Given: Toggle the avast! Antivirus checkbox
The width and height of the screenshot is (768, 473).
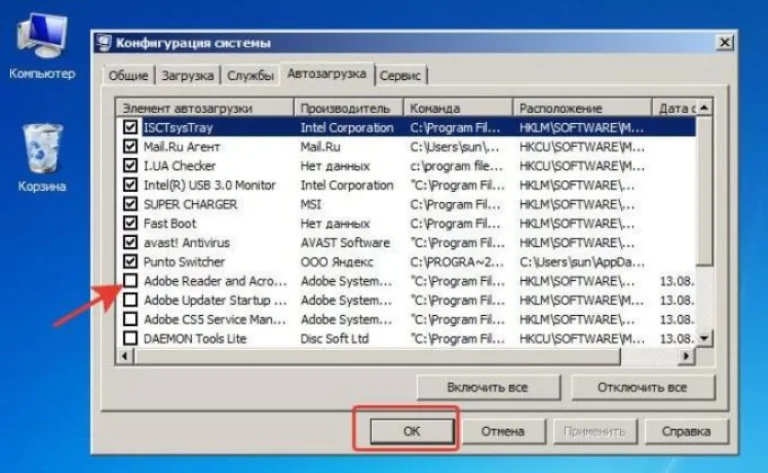Looking at the screenshot, I should (x=130, y=242).
